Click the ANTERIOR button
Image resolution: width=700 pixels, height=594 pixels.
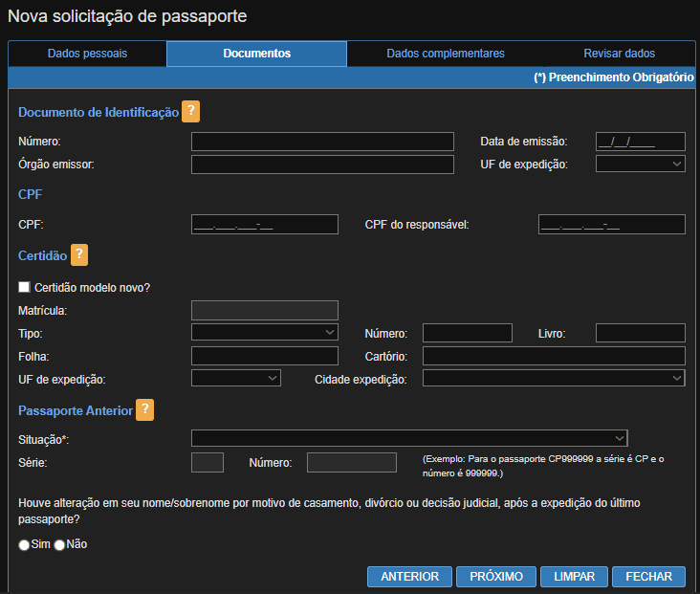(x=409, y=577)
